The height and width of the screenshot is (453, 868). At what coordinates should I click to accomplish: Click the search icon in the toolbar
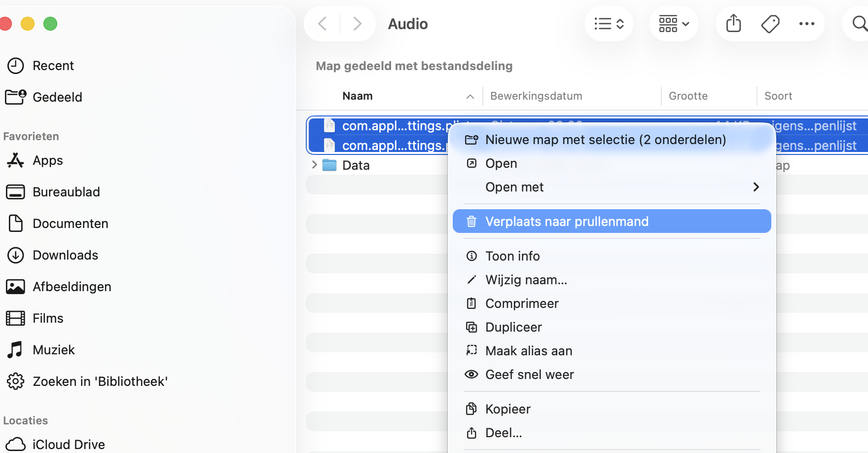click(x=860, y=23)
